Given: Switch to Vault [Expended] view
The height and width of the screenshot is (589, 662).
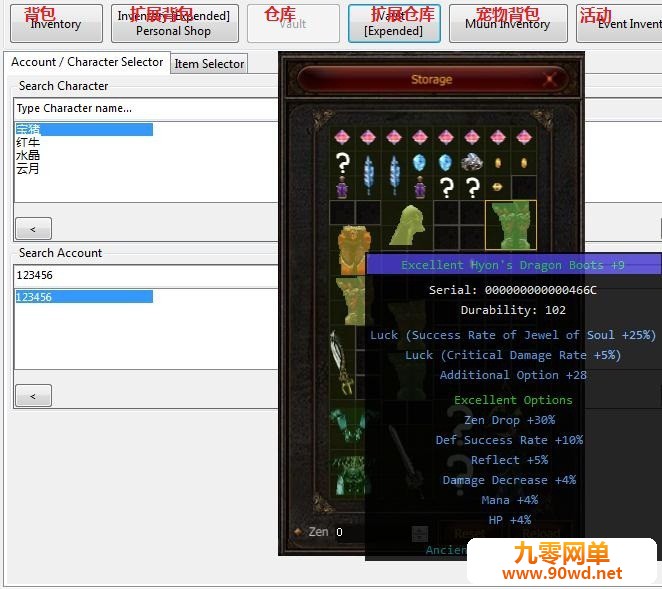Looking at the screenshot, I should pyautogui.click(x=394, y=23).
